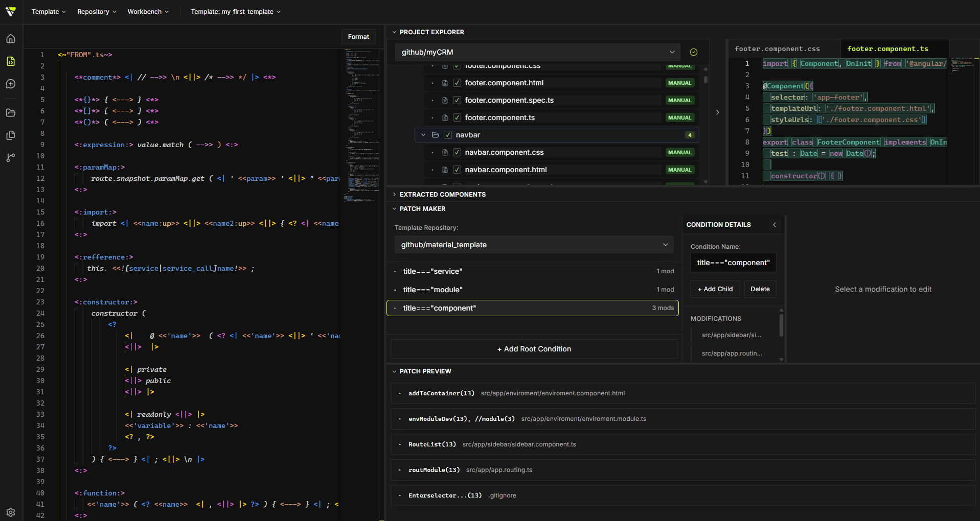This screenshot has height=521, width=980.
Task: Click the app logo icon
Action: pyautogui.click(x=11, y=11)
